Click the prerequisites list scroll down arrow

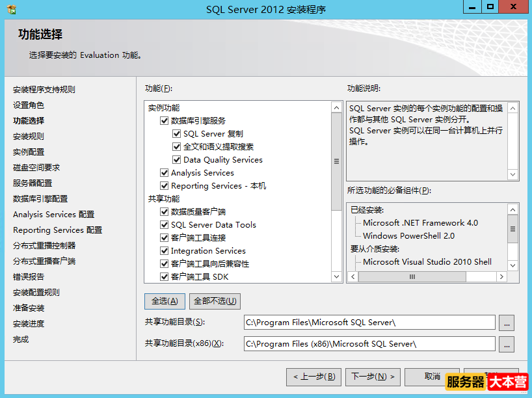[x=512, y=265]
